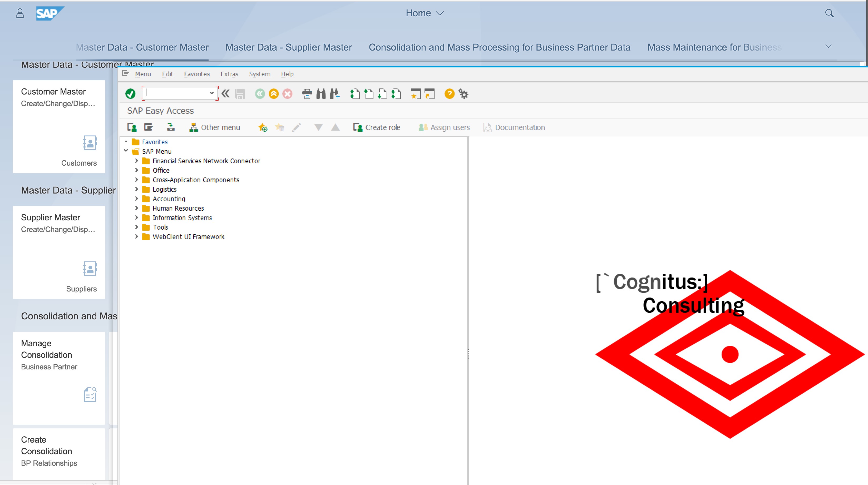Screen dimensions: 868x485
Task: Click the Print icon in toolbar
Action: [307, 94]
